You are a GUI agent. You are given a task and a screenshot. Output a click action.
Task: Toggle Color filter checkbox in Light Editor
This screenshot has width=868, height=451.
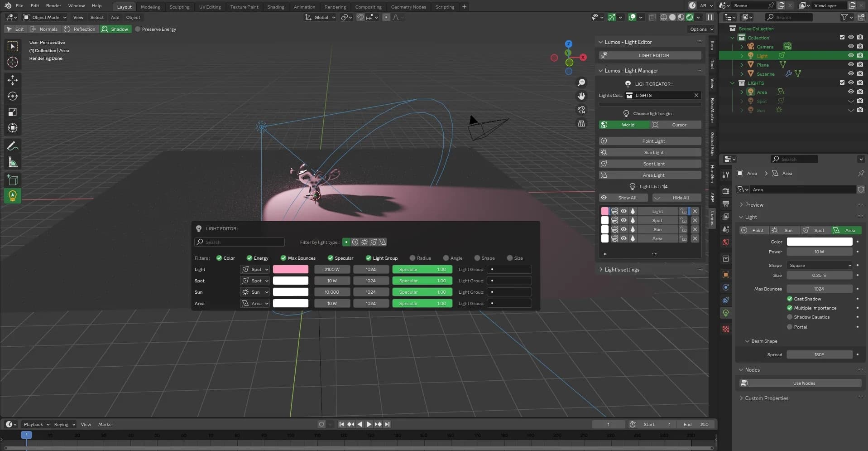tap(219, 258)
